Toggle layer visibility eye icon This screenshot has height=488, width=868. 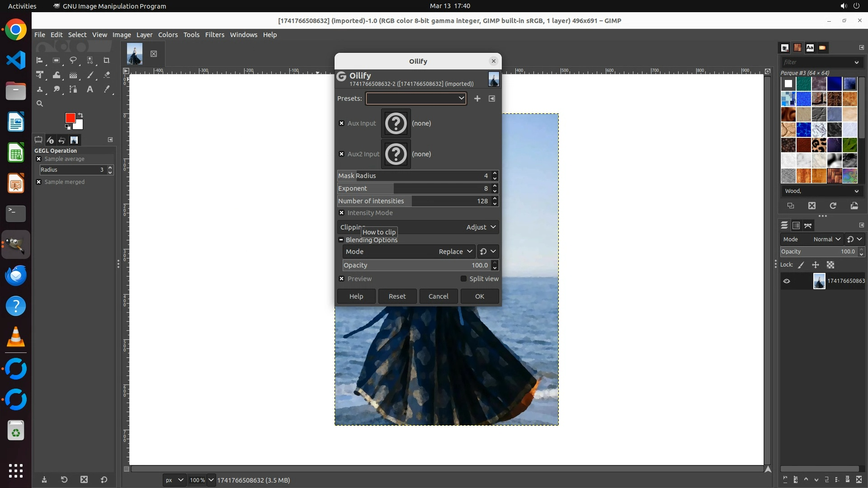[x=787, y=281]
